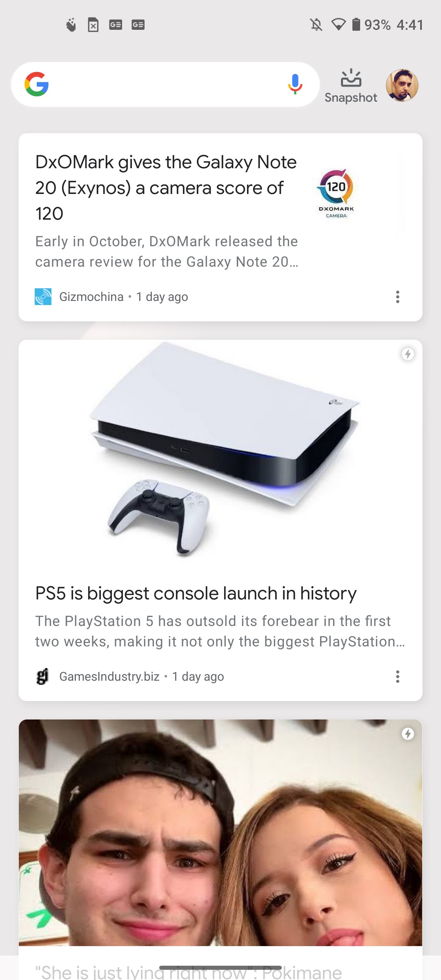Open the DxOMark Galaxy Note 20 headline
441x980 pixels.
click(166, 188)
